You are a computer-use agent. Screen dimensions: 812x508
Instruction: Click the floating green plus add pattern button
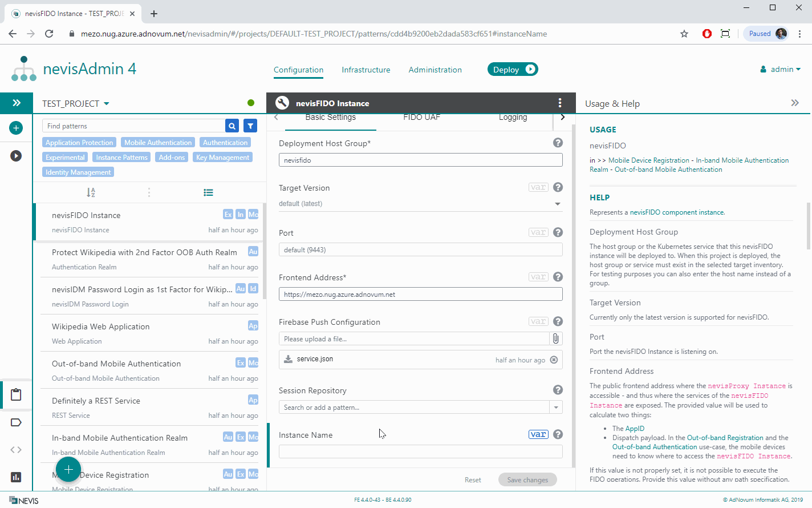pos(68,469)
